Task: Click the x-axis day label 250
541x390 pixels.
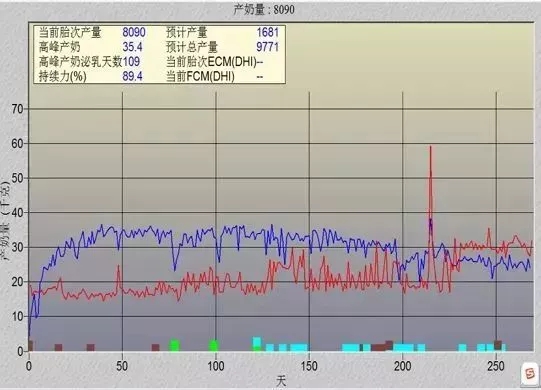Action: (496, 366)
